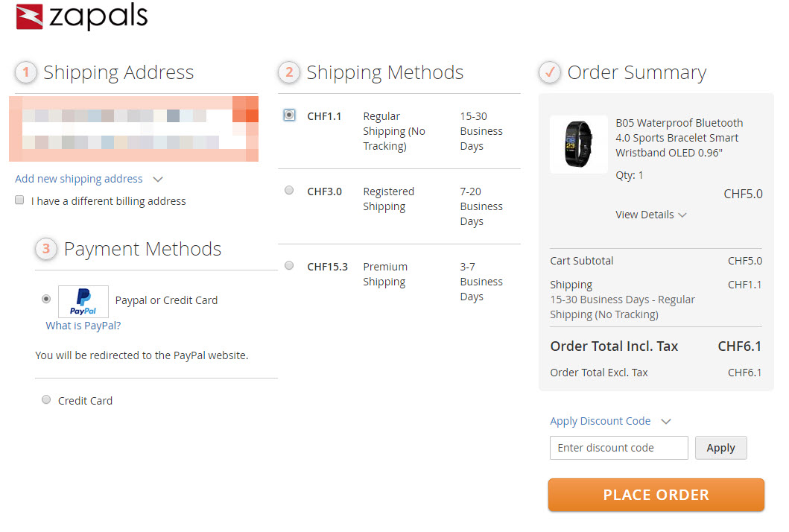Select the Credit Card payment method

(x=47, y=400)
